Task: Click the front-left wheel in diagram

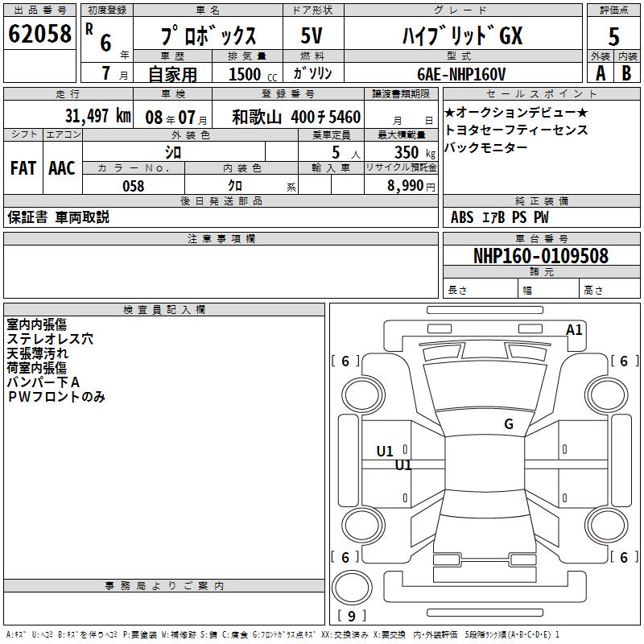Action: point(363,396)
